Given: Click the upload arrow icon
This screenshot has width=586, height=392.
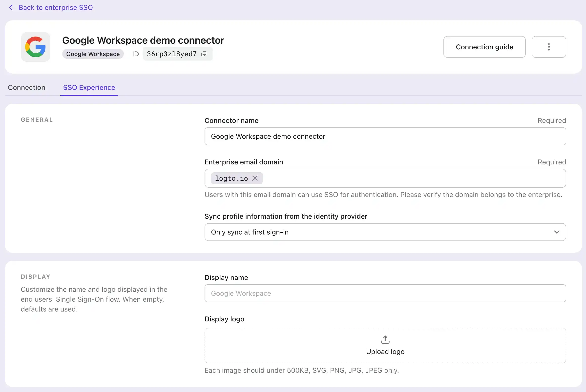Looking at the screenshot, I should point(385,339).
